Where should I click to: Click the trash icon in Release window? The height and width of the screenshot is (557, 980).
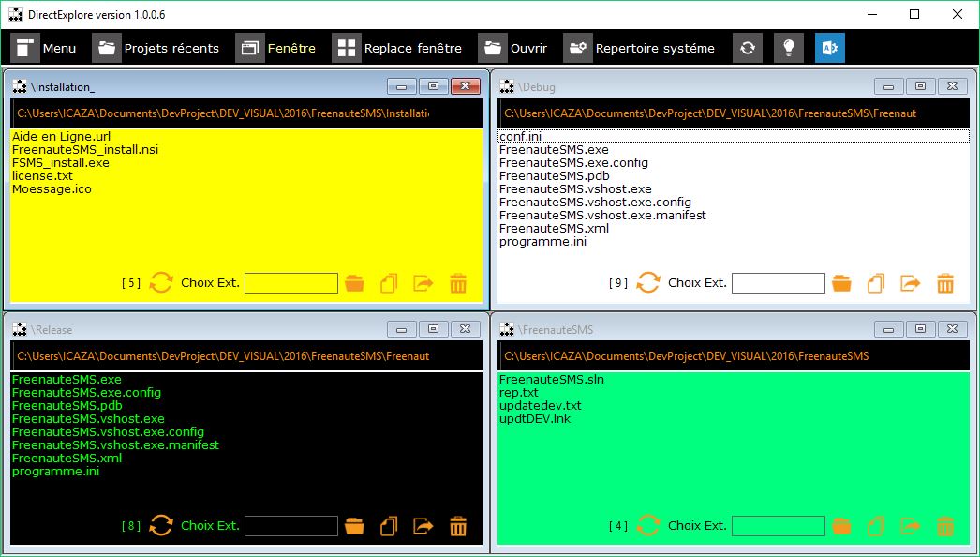[458, 526]
